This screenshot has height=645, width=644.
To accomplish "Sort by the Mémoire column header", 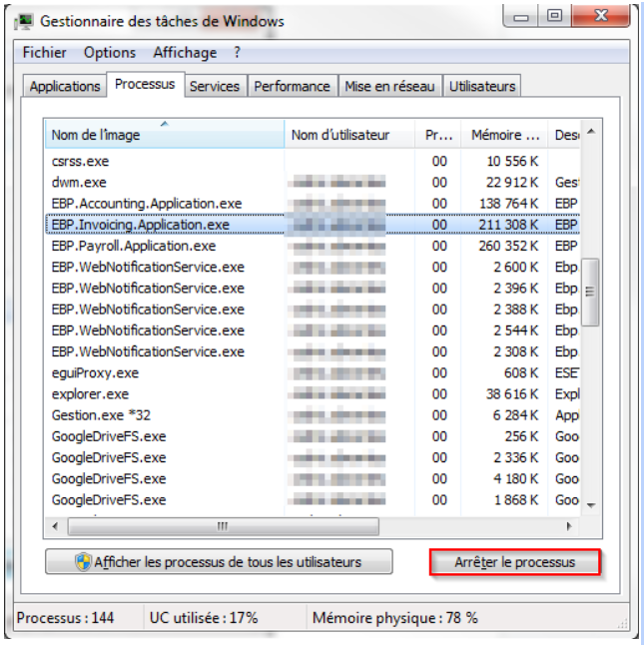I will pos(504,135).
